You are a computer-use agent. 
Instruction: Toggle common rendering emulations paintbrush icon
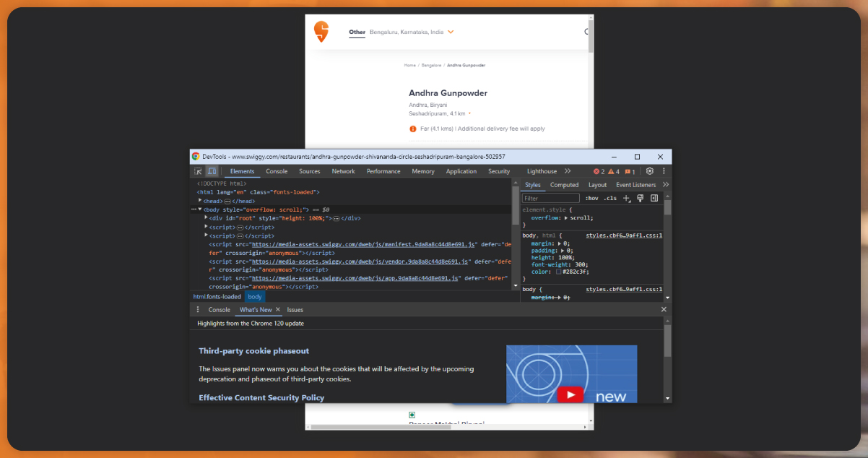(x=640, y=198)
